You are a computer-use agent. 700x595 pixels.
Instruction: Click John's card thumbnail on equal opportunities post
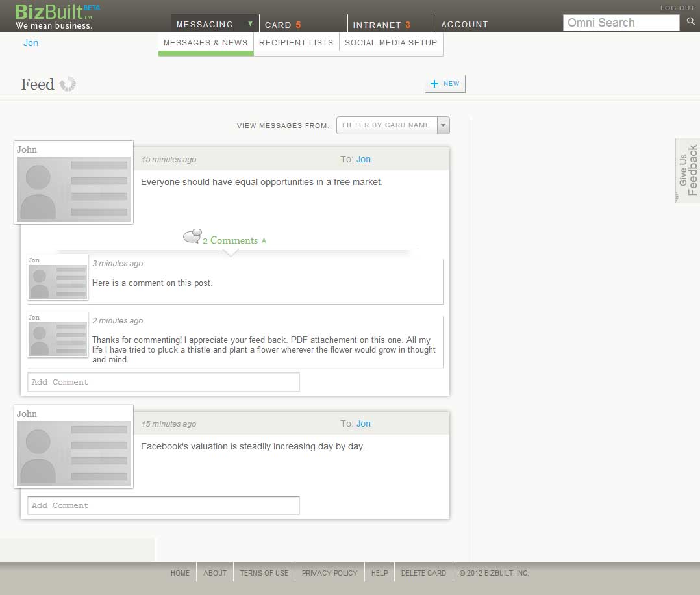click(x=73, y=183)
